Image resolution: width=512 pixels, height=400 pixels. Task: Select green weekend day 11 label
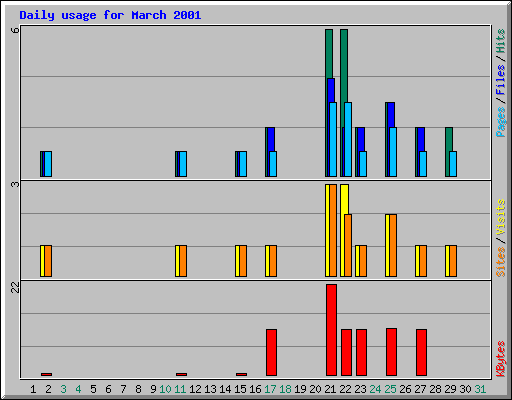click(x=180, y=389)
